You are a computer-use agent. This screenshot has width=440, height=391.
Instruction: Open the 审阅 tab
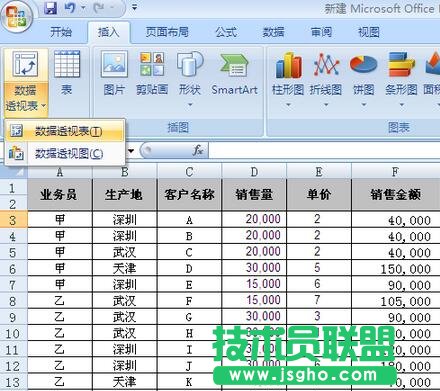321,32
